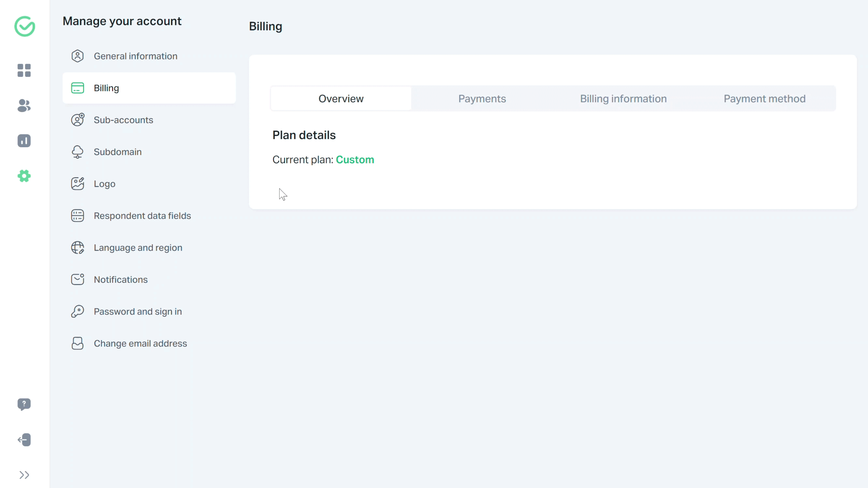Switch to the Payments tab
Screen dimensions: 868x488
click(x=482, y=99)
